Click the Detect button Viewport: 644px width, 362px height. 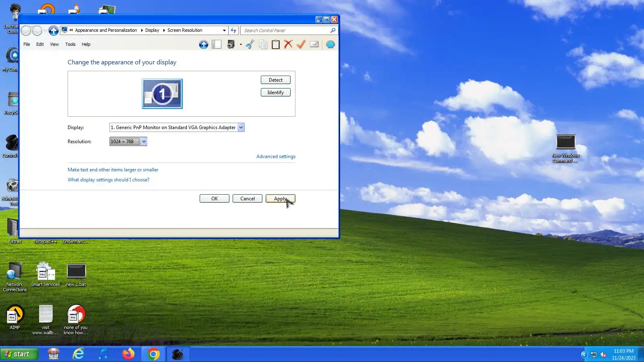(276, 80)
